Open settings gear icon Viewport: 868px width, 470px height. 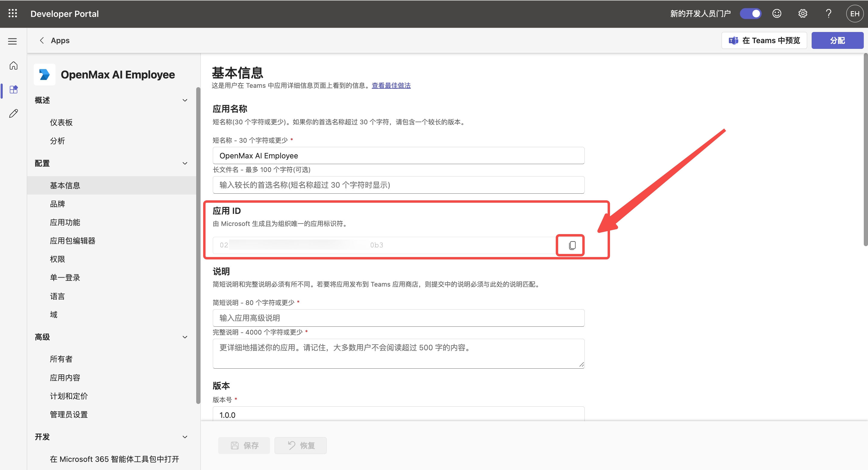803,14
